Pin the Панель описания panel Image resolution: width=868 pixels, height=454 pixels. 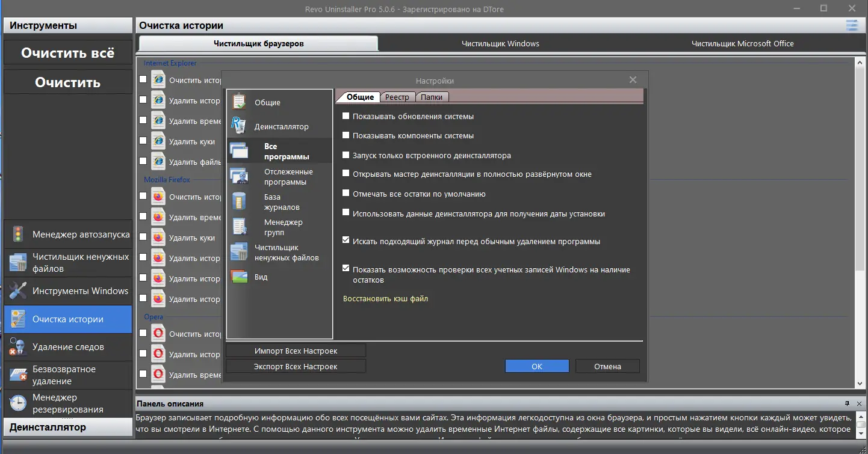(847, 403)
